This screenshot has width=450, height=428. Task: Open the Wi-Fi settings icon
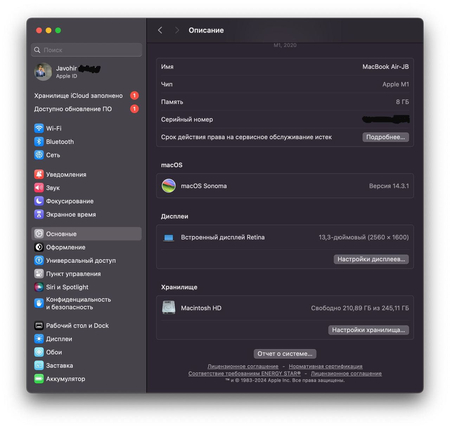(39, 128)
